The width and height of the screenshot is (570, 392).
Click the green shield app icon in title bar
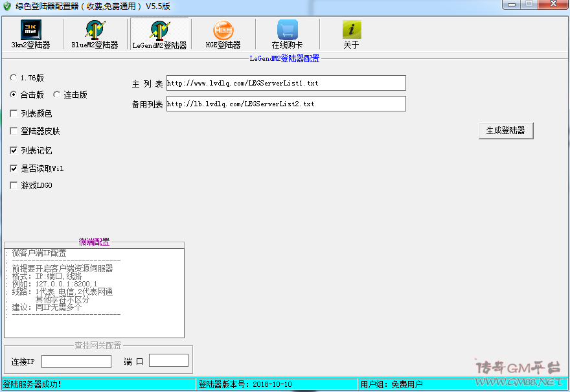pyautogui.click(x=7, y=5)
